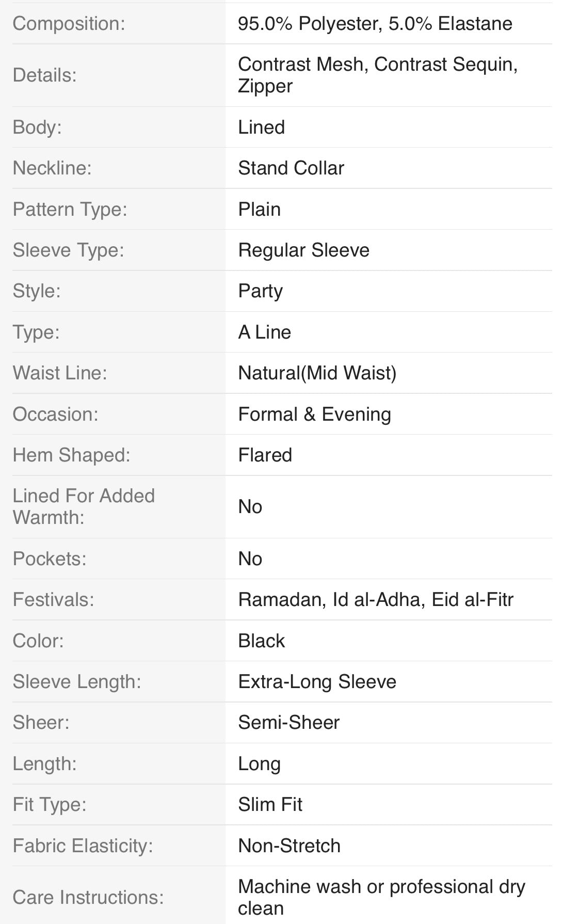Screen dimensions: 563x924
Task: Click the Pattern Type label
Action: click(70, 210)
